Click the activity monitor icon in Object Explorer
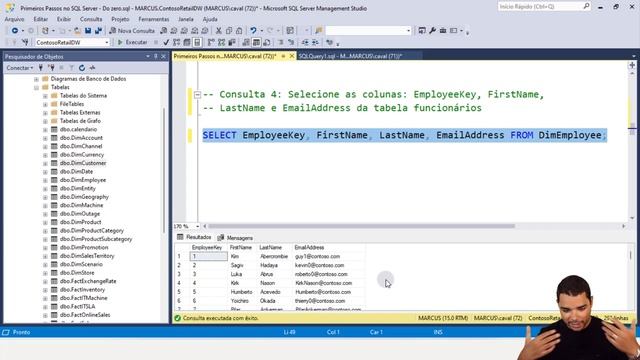The image size is (640, 360). pos(93,68)
